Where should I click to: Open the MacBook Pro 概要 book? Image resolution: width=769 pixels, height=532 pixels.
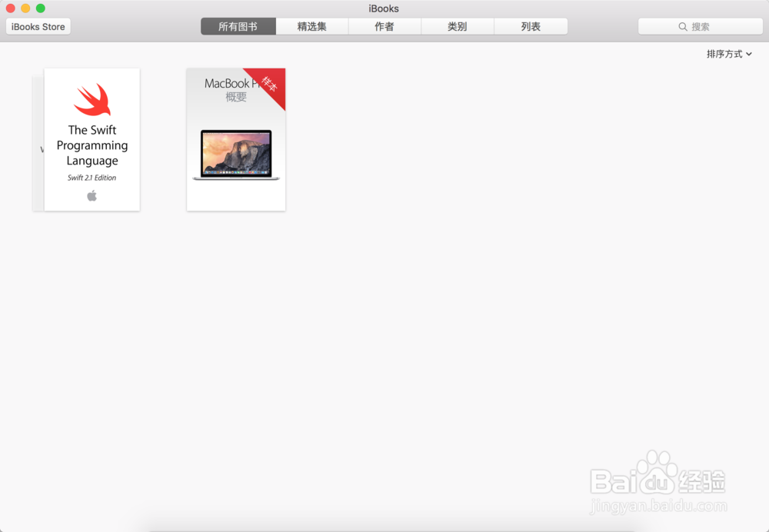(236, 140)
